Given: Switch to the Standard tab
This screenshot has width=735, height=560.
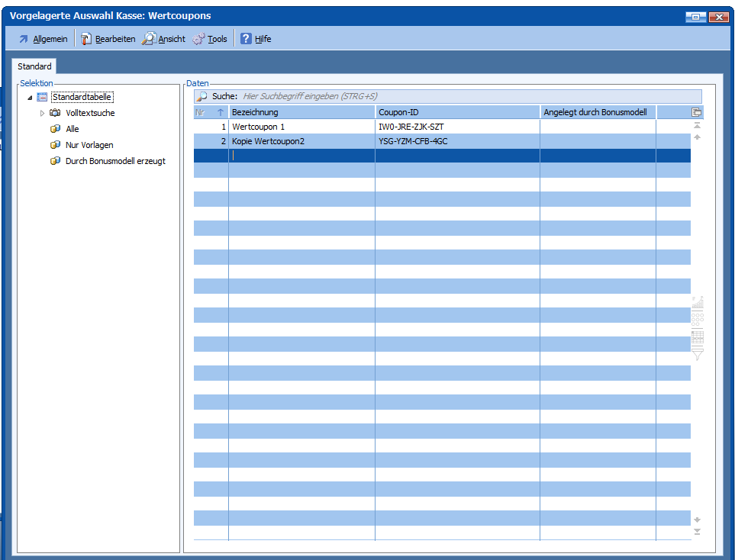Looking at the screenshot, I should pyautogui.click(x=35, y=66).
